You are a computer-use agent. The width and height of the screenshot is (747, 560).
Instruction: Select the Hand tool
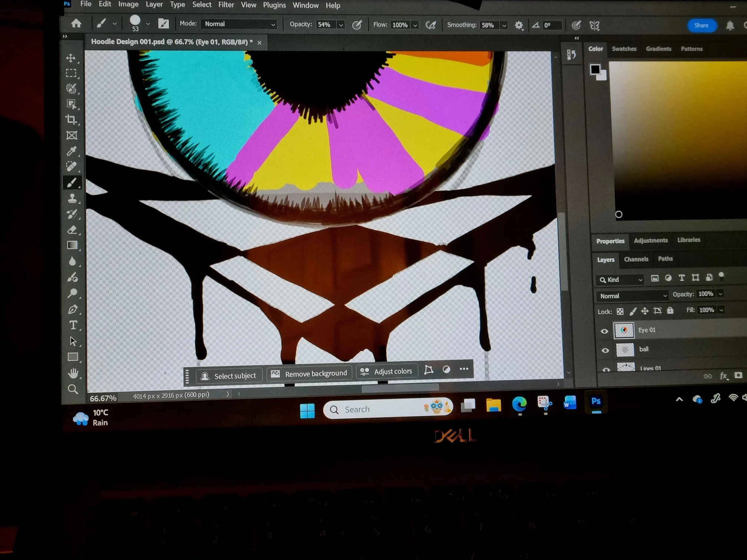[x=73, y=373]
